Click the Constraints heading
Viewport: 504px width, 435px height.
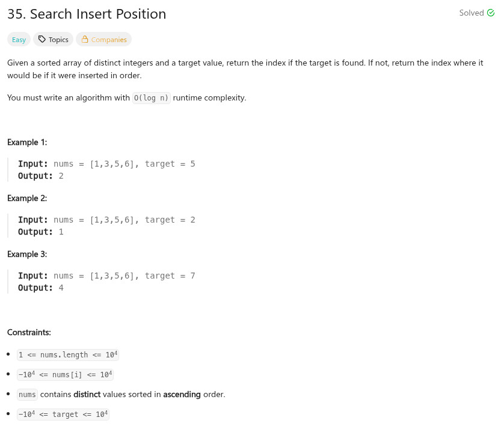point(29,332)
